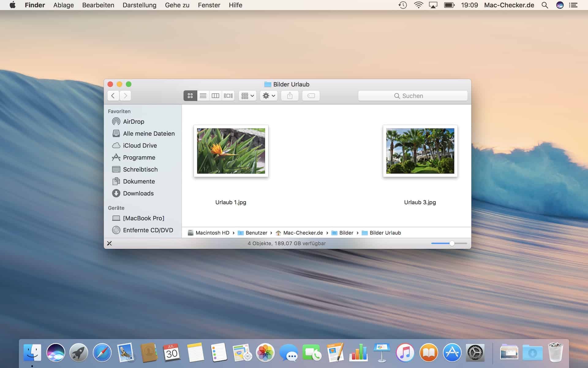Screen dimensions: 588x368
Task: Go back with the back arrow
Action: tap(113, 96)
